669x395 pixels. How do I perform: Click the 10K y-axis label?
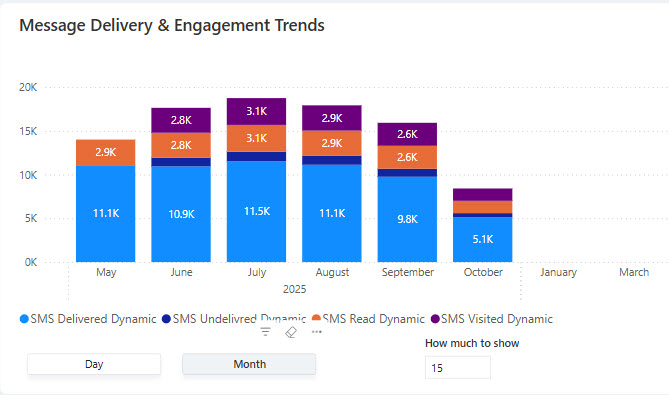[28, 175]
